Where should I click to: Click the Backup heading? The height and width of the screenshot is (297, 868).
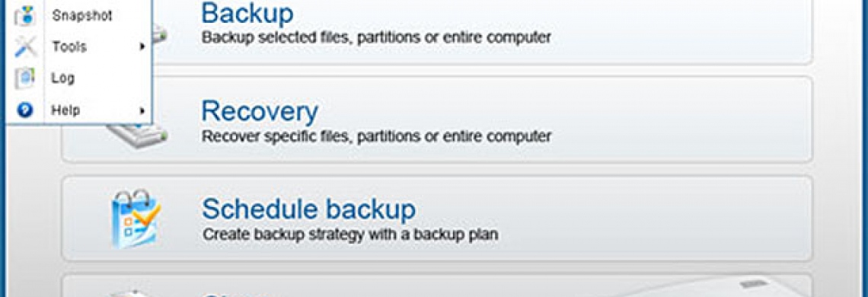pyautogui.click(x=247, y=13)
